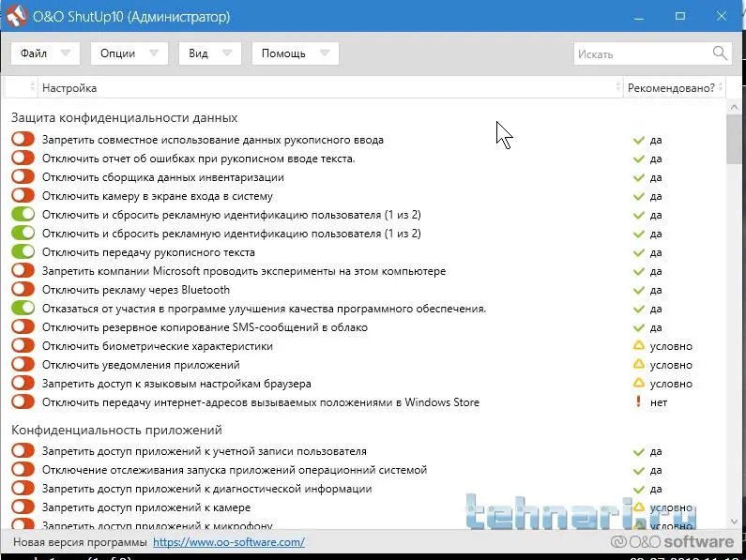
Task: Click the O&O software logo in footer
Action: (x=672, y=541)
